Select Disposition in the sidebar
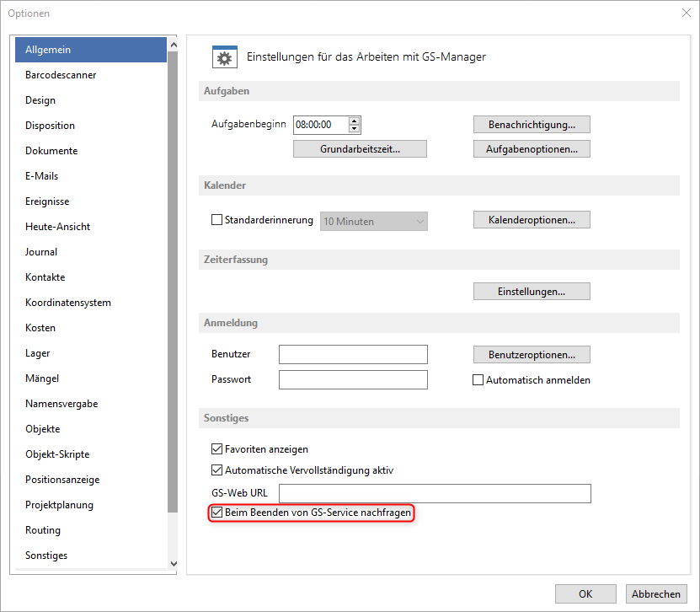The image size is (700, 612). pyautogui.click(x=91, y=126)
